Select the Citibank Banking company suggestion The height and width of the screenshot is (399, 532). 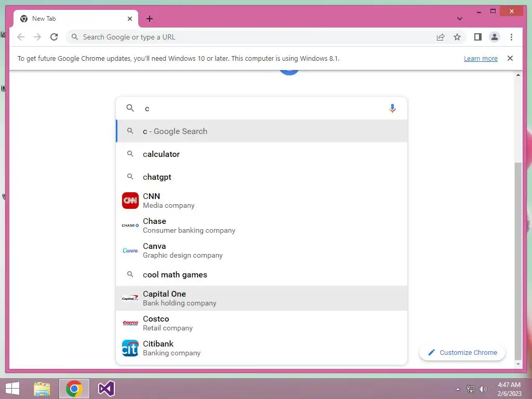261,348
